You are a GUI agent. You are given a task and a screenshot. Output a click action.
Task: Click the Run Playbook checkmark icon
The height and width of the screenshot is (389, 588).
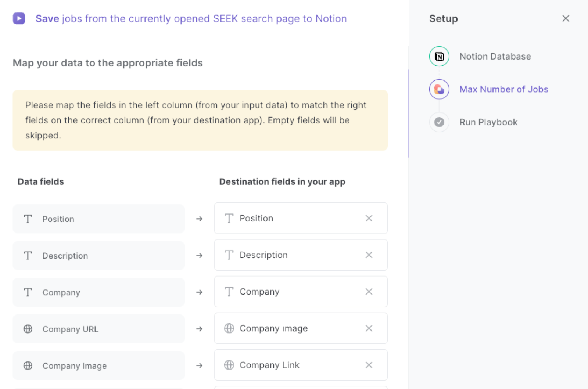pos(439,122)
